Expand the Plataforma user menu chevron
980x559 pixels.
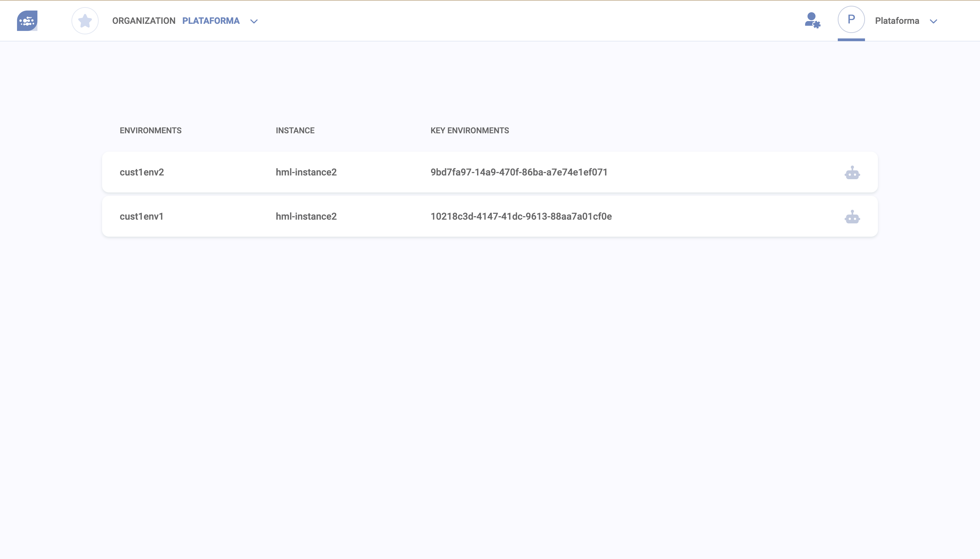click(x=933, y=21)
